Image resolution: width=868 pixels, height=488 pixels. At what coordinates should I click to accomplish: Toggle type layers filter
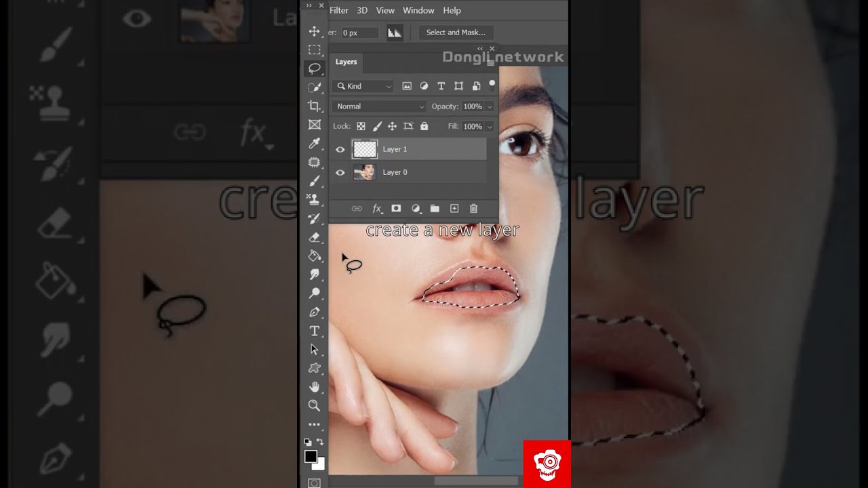coord(441,86)
